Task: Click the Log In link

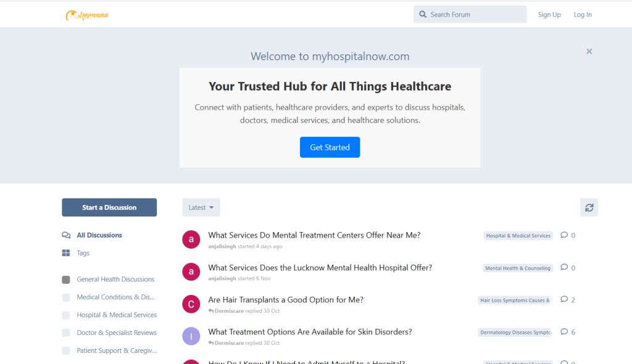Action: click(x=583, y=15)
